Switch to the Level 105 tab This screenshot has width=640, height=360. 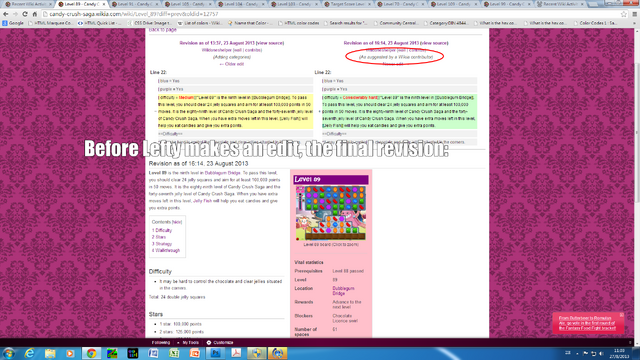pyautogui.click(x=188, y=4)
